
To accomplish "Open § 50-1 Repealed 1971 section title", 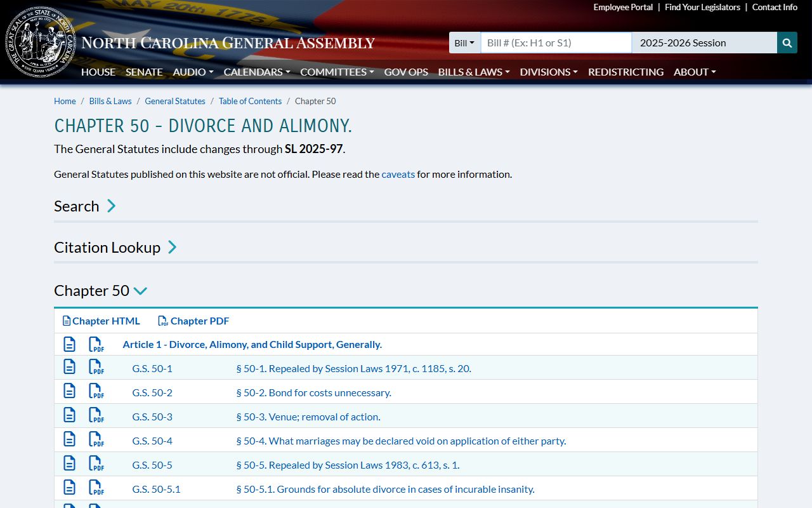I will coord(353,368).
